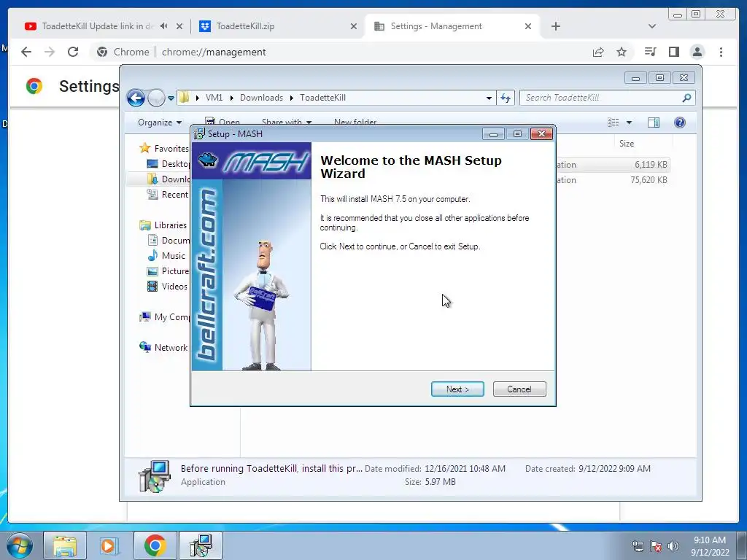Viewport: 747px width, 560px height.
Task: Open a new Chrome tab
Action: pyautogui.click(x=555, y=26)
